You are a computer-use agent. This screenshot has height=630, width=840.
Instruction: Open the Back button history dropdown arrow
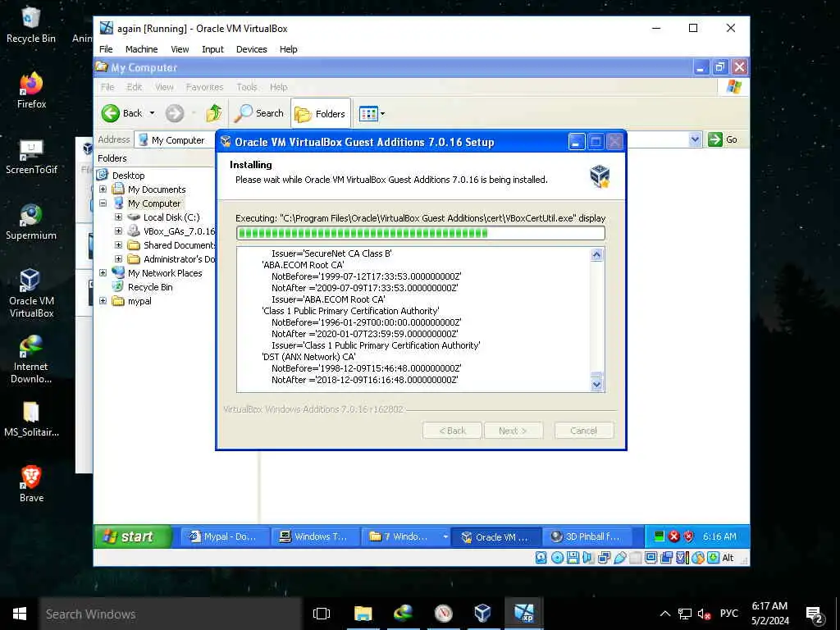tap(152, 113)
